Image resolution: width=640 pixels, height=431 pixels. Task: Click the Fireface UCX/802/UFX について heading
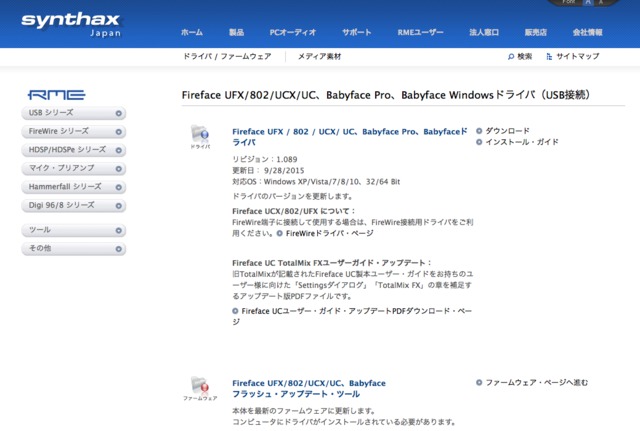pos(294,211)
